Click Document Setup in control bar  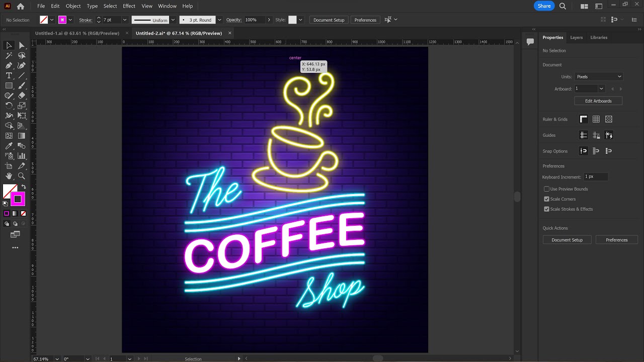329,20
